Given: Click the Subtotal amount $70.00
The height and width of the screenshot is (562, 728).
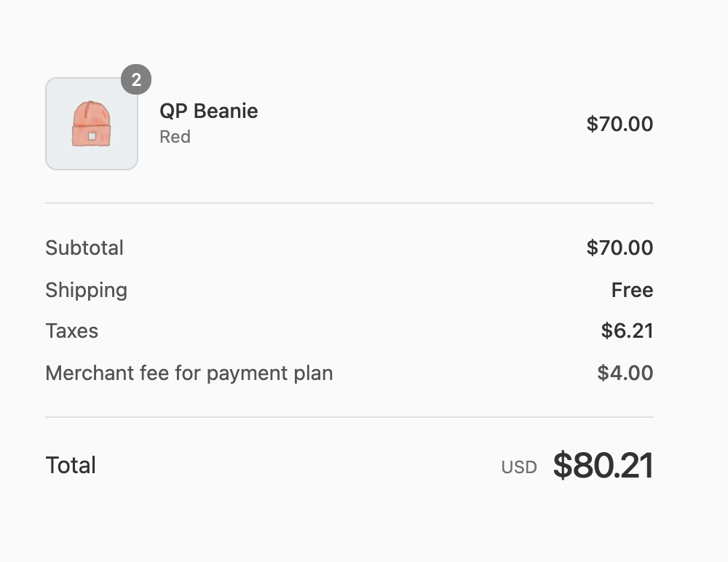Looking at the screenshot, I should click(x=620, y=248).
